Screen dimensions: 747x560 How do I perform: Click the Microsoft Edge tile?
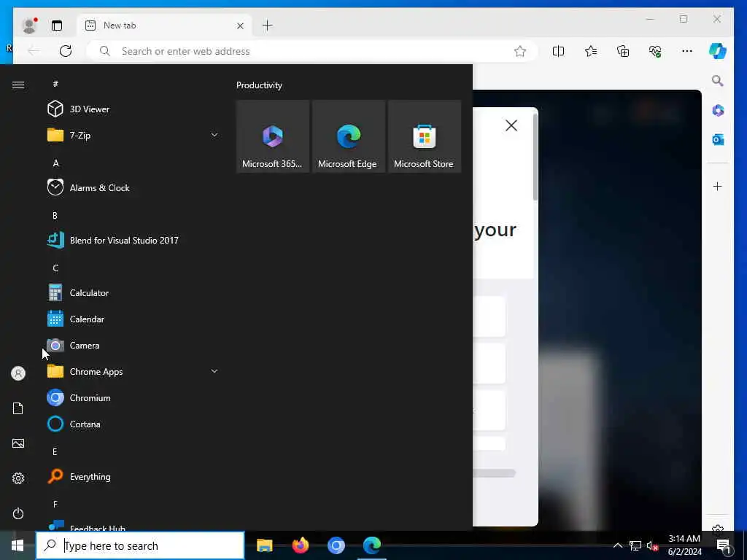click(x=348, y=136)
